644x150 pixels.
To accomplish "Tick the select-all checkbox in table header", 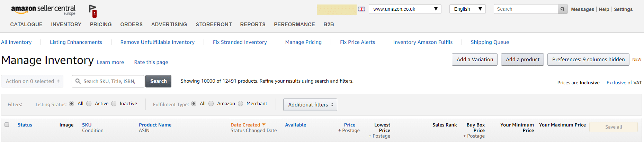I will 7,125.
